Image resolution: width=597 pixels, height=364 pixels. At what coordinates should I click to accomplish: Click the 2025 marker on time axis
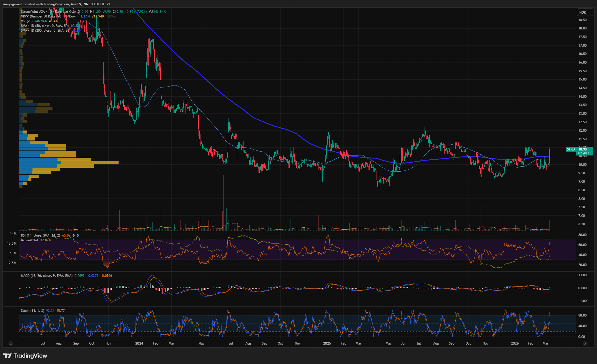click(x=327, y=343)
